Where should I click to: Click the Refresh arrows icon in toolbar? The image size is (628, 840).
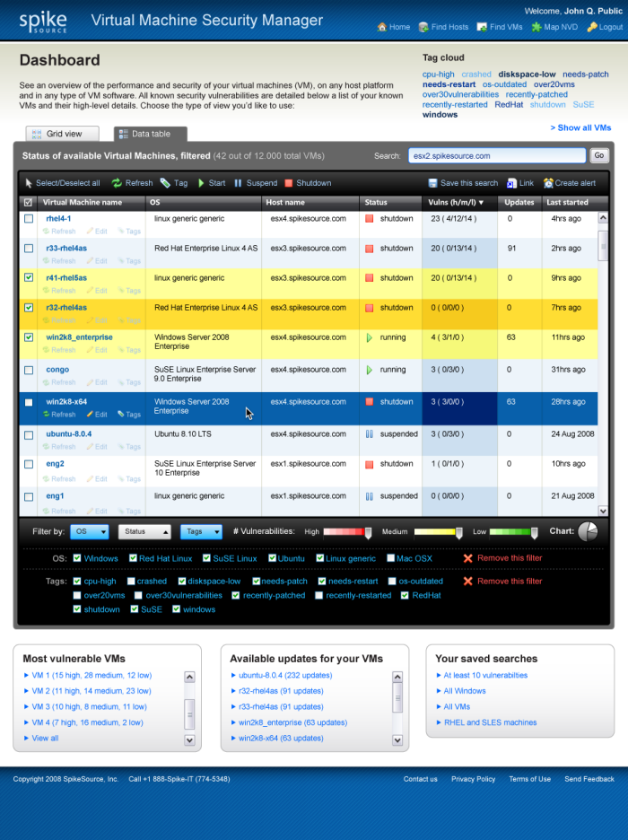(117, 183)
